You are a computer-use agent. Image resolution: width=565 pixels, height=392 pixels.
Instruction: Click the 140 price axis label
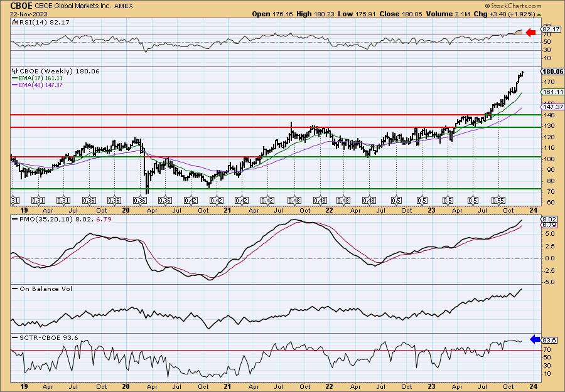coord(549,115)
